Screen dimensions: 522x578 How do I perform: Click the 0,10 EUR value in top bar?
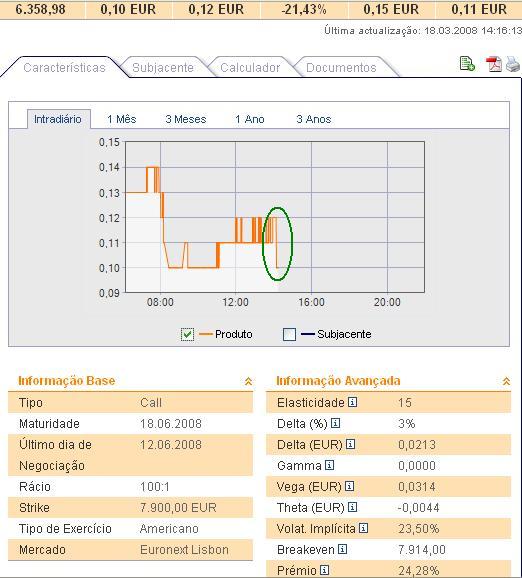128,9
